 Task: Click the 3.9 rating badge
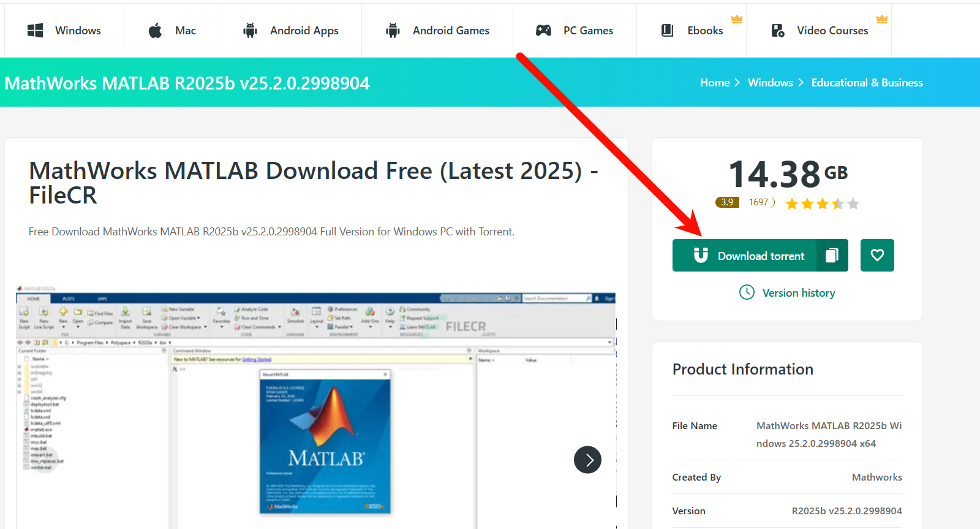(x=727, y=202)
